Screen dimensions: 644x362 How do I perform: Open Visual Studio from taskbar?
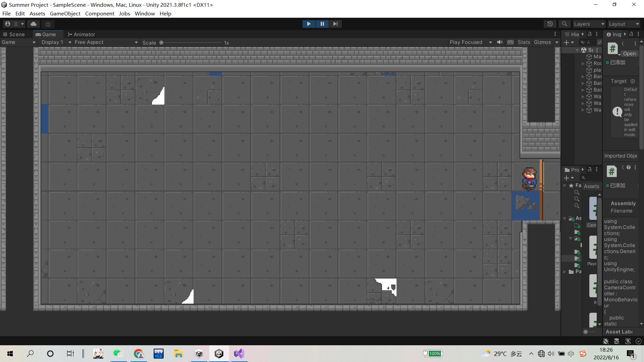(239, 354)
